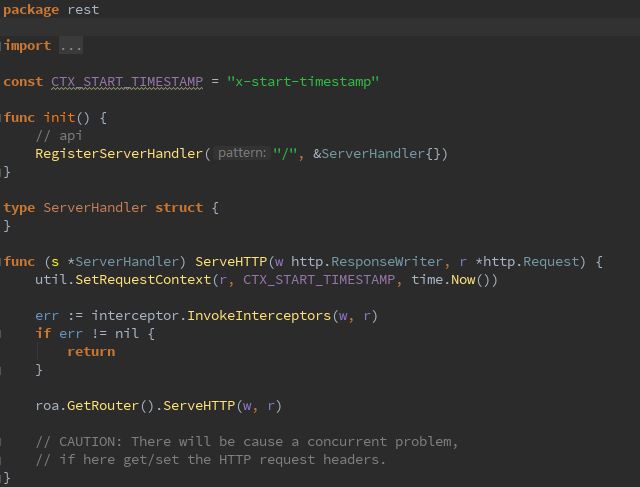
Task: Click the CTX_START_TIMESTAMP constant declaration
Action: [x=127, y=82]
